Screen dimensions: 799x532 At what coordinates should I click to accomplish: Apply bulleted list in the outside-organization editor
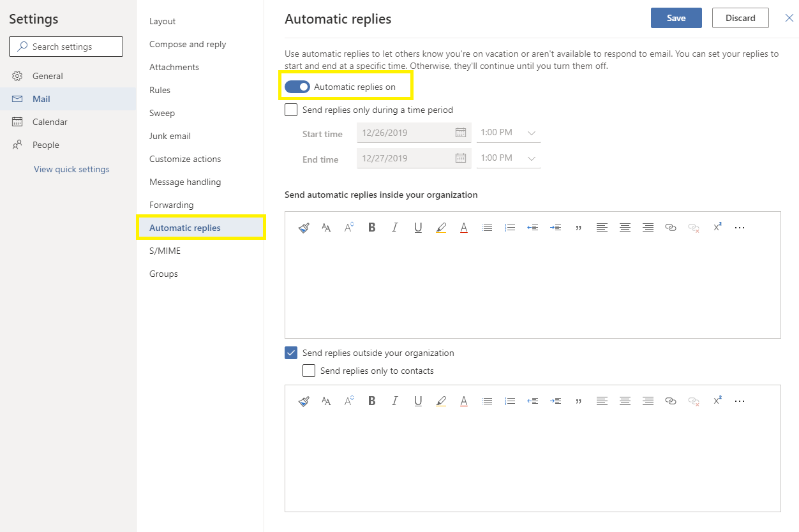(487, 401)
